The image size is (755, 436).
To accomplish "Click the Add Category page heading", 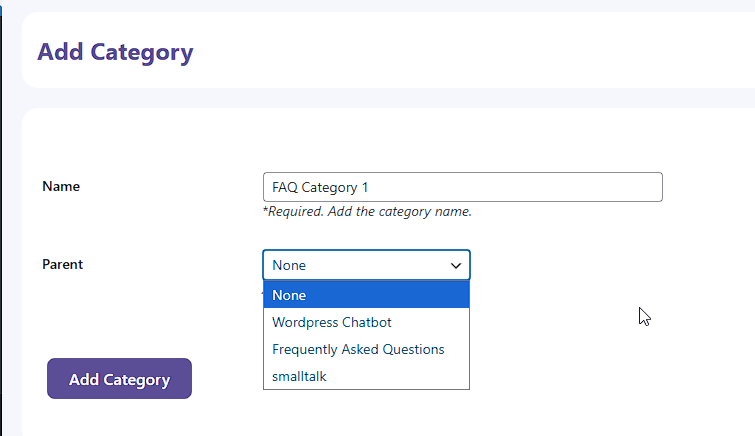I will tap(116, 52).
